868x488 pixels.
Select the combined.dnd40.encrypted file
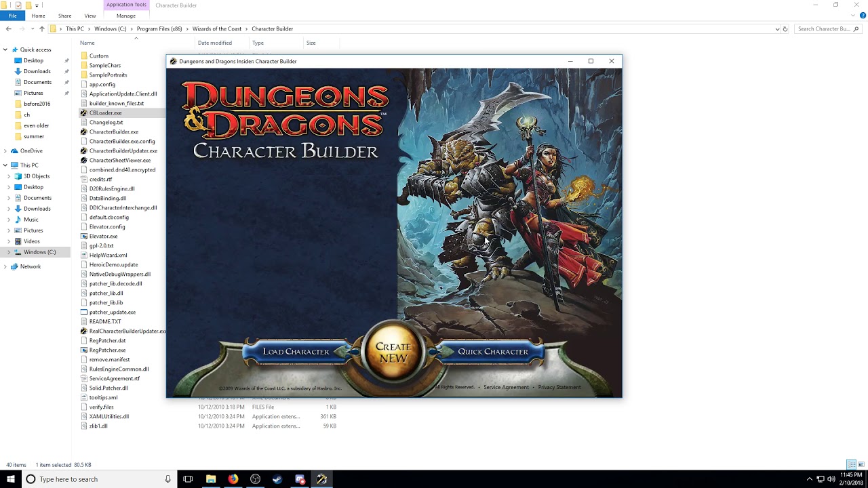121,170
